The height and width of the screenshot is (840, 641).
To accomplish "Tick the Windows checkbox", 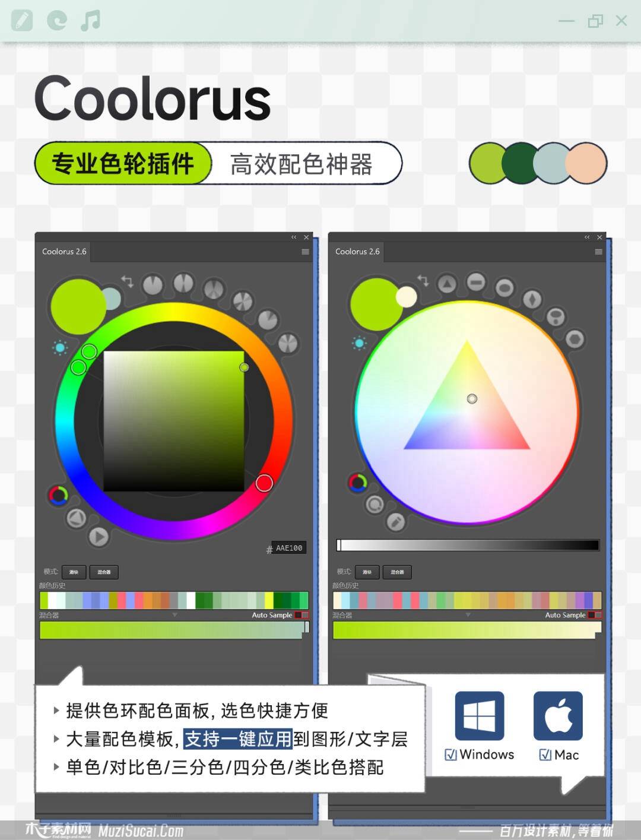I will (450, 755).
